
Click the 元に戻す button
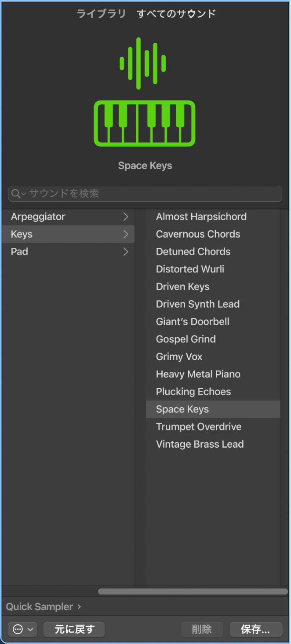point(74,629)
